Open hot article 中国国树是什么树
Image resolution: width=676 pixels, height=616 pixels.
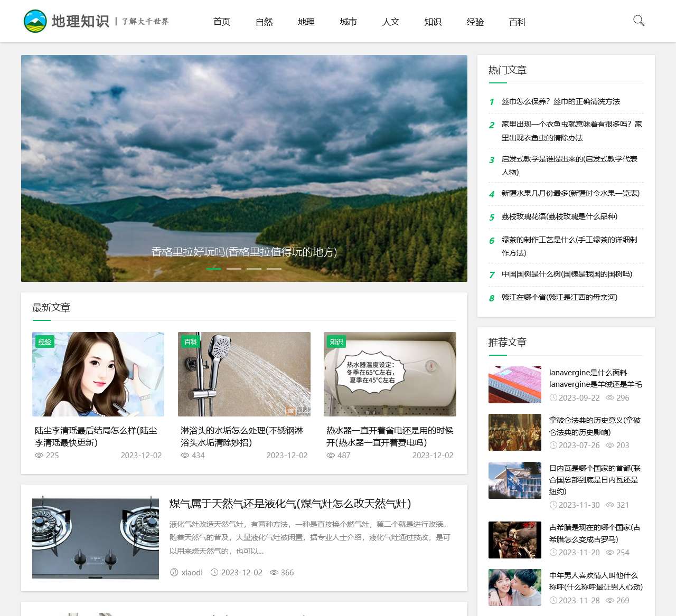(x=567, y=274)
